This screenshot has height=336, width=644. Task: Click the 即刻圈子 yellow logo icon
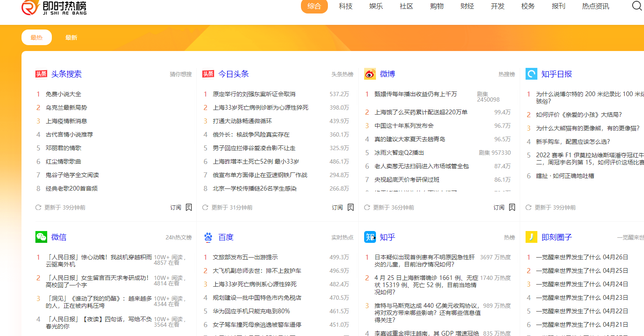point(531,237)
